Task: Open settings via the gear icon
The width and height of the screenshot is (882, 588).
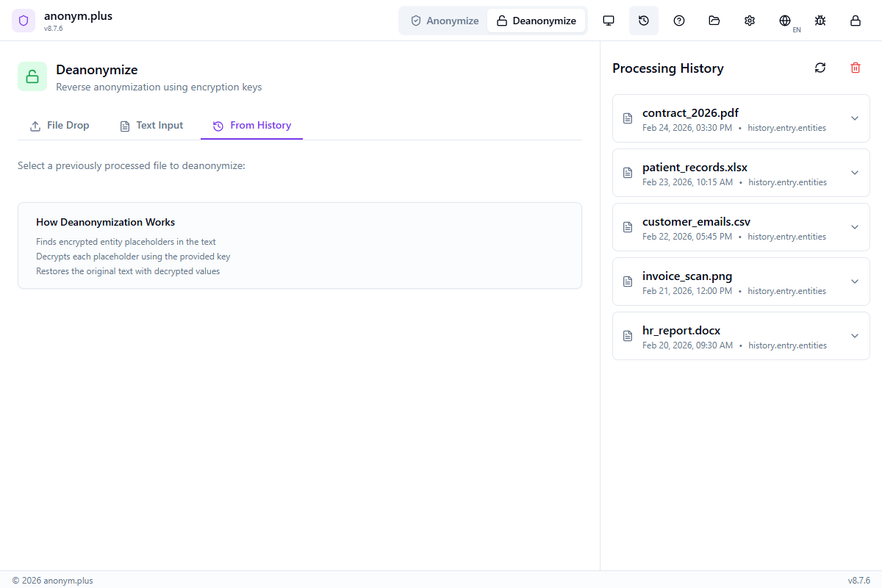Action: (x=750, y=21)
